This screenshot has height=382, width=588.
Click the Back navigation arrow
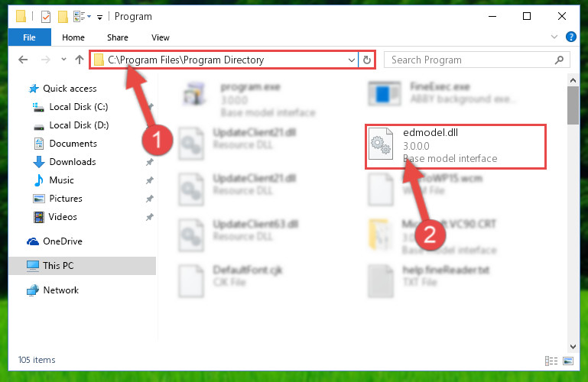coord(23,60)
